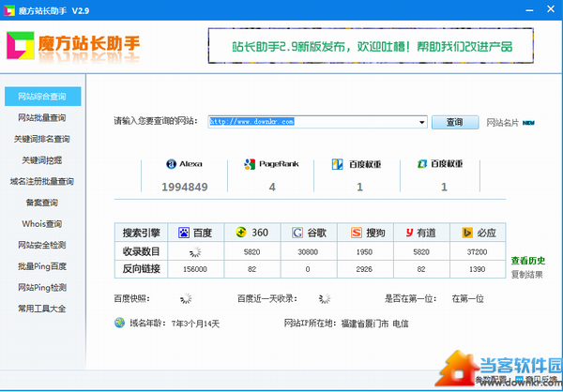Open the website URL dropdown arrow
Image resolution: width=563 pixels, height=392 pixels.
pos(422,123)
